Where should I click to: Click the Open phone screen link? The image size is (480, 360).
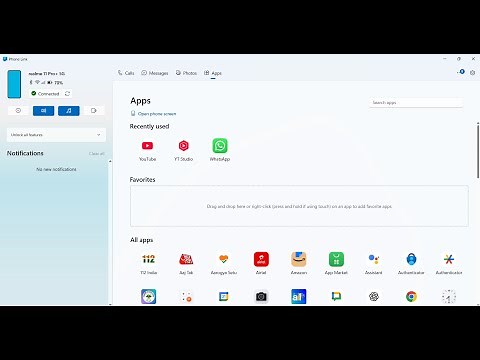(x=154, y=114)
